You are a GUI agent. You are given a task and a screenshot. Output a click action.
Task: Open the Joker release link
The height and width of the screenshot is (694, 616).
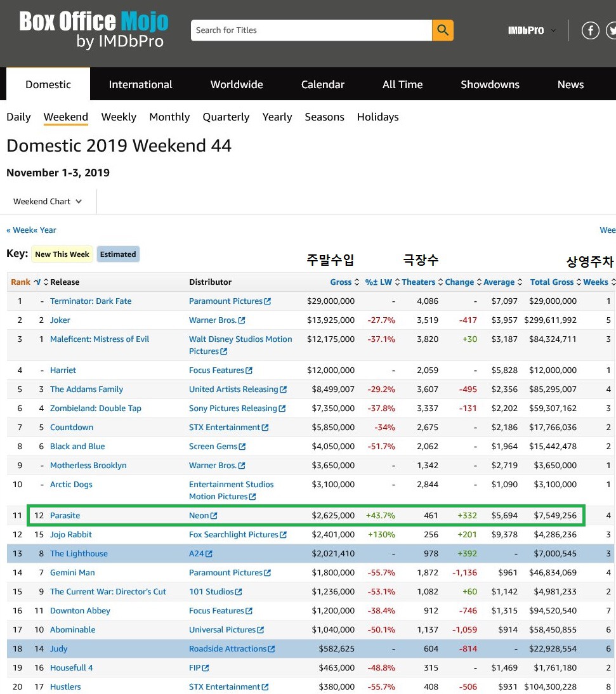click(x=60, y=320)
